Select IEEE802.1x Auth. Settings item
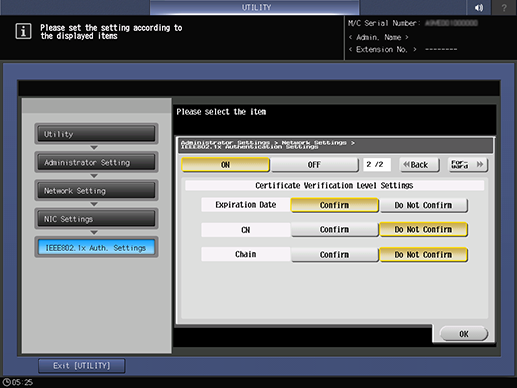 pos(96,248)
